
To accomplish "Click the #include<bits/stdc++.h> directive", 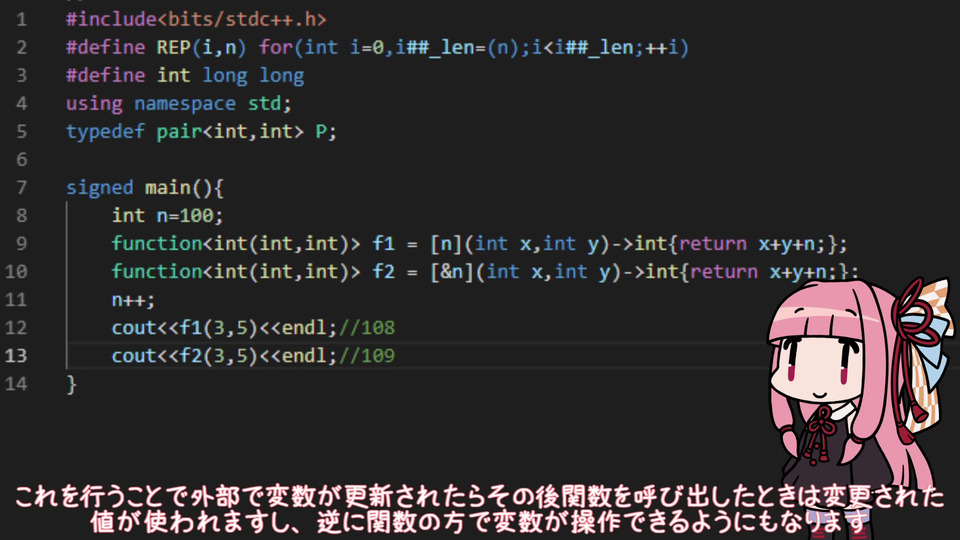I will click(x=196, y=20).
